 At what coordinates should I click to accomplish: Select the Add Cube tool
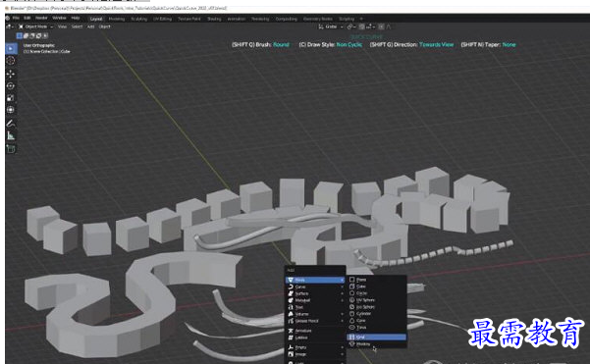11,149
